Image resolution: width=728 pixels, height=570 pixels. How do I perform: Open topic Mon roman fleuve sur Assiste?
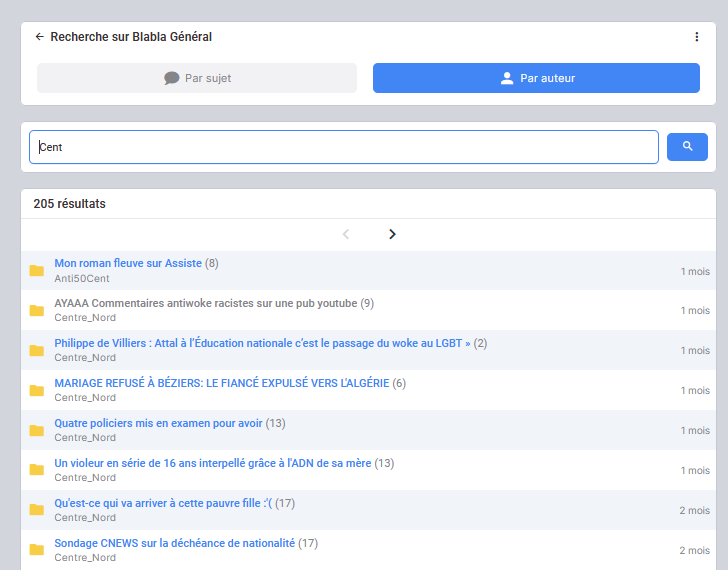(128, 263)
